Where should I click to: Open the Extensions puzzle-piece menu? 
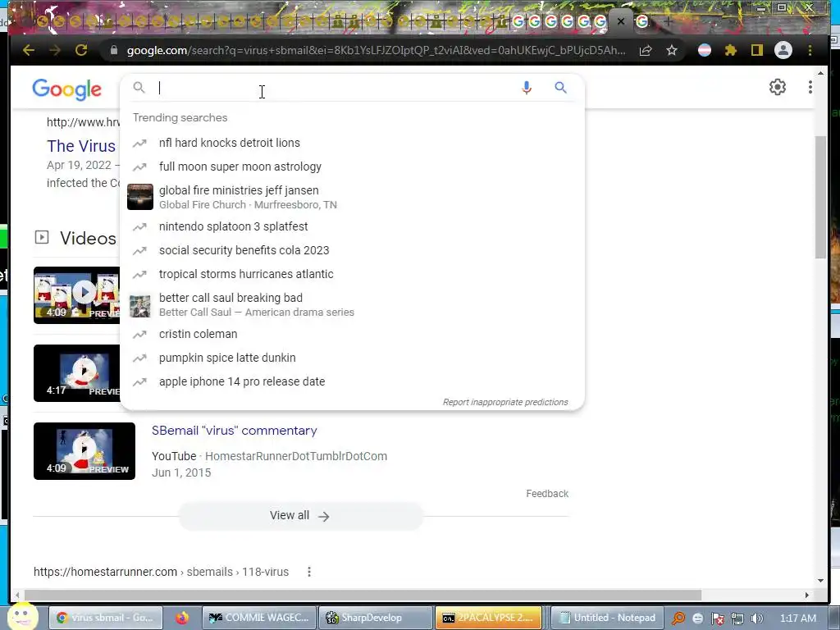pyautogui.click(x=730, y=50)
